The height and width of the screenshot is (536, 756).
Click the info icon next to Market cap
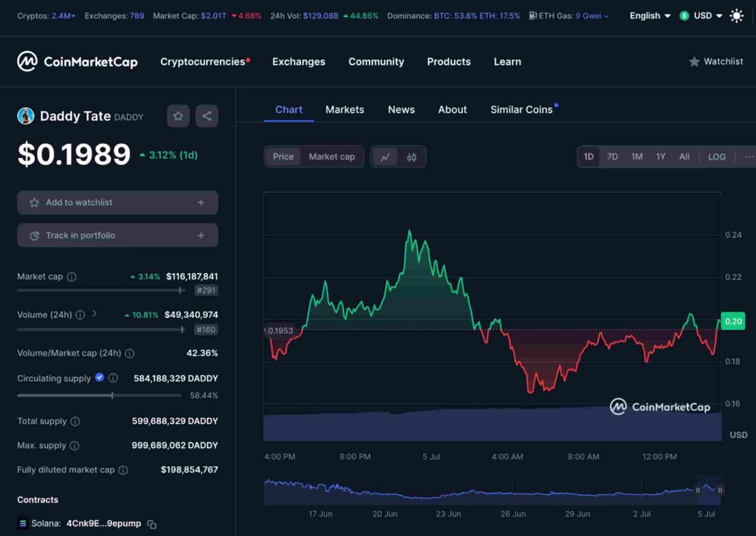[72, 277]
